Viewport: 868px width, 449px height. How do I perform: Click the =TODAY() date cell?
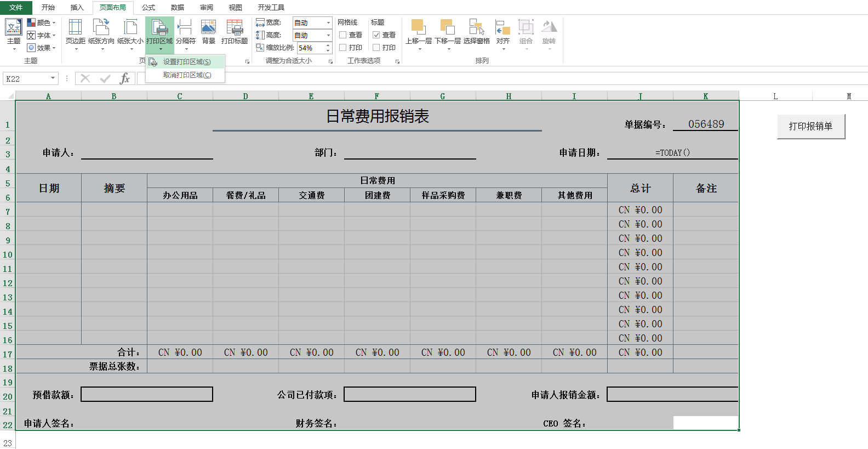pyautogui.click(x=672, y=152)
